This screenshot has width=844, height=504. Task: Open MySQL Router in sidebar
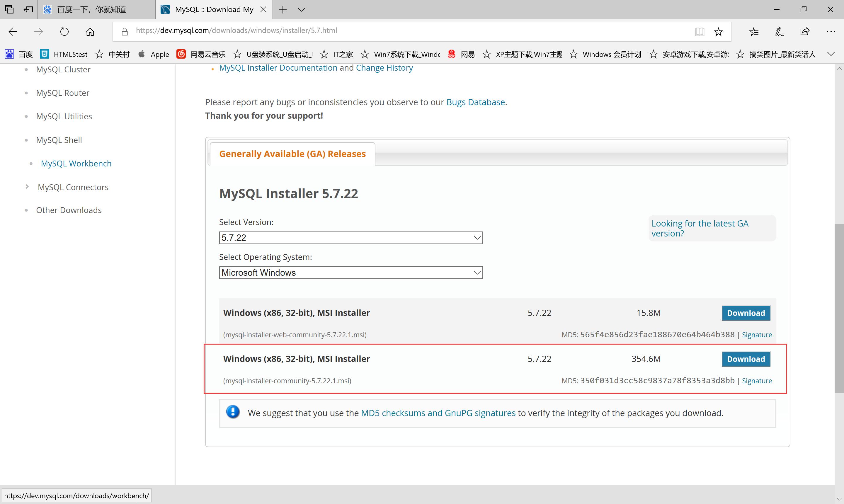click(63, 93)
